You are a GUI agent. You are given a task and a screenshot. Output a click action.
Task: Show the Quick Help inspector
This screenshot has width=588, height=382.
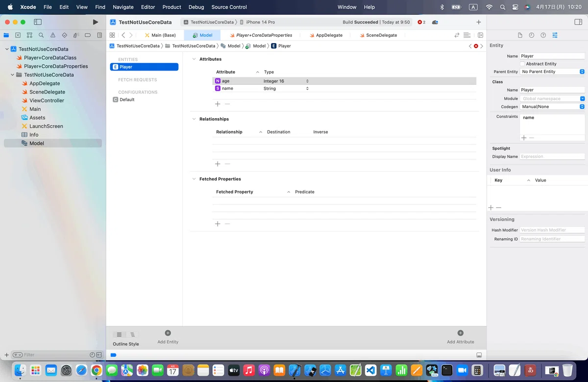[543, 35]
